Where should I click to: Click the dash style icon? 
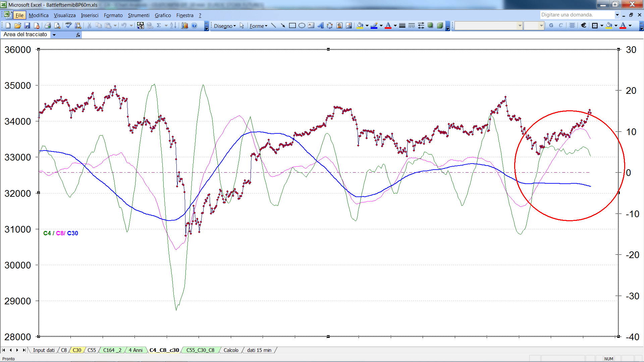pyautogui.click(x=412, y=25)
